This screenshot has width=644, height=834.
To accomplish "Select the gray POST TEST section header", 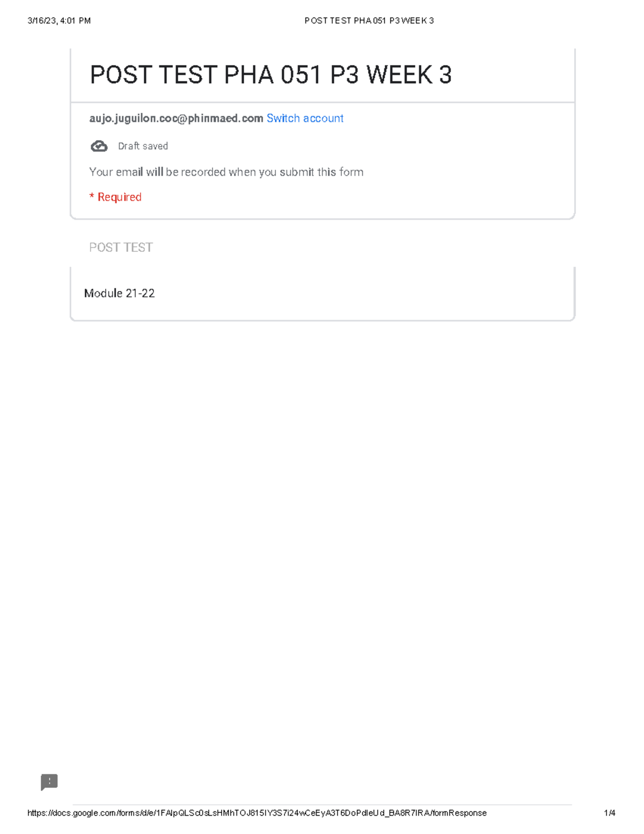I will pos(121,248).
